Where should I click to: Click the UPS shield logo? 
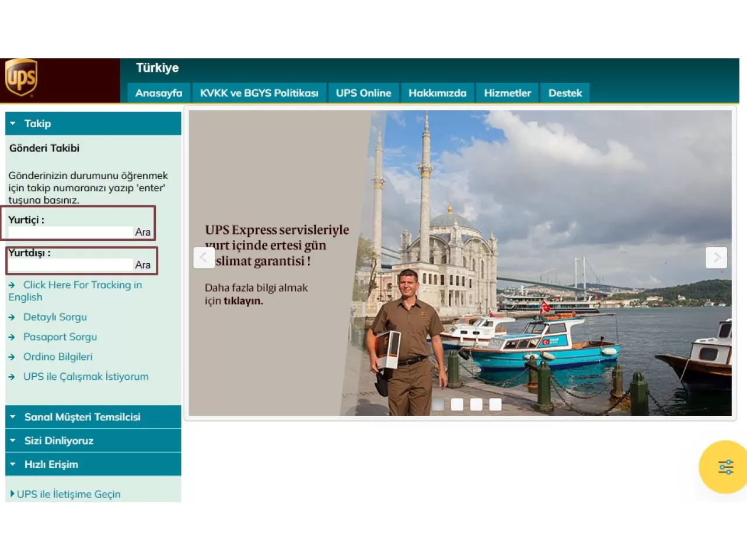[x=22, y=78]
